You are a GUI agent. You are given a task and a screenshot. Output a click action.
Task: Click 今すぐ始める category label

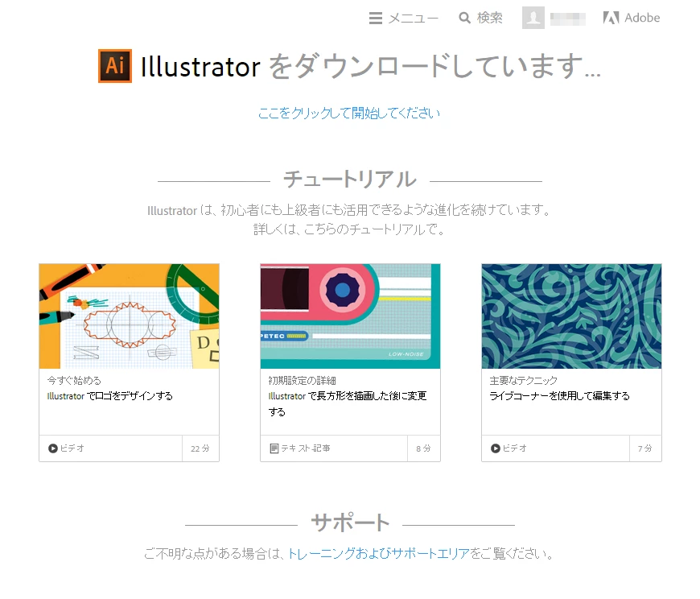[x=74, y=381]
